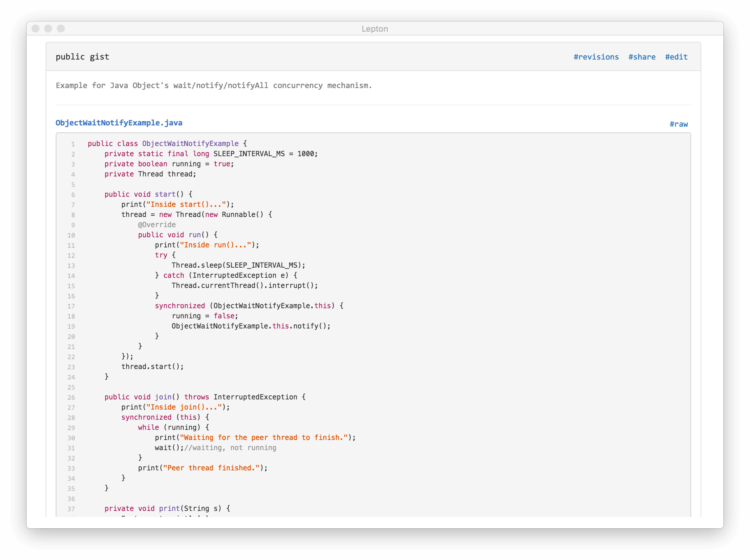Click line number 17 in gutter
Image resolution: width=750 pixels, height=560 pixels.
(x=71, y=306)
